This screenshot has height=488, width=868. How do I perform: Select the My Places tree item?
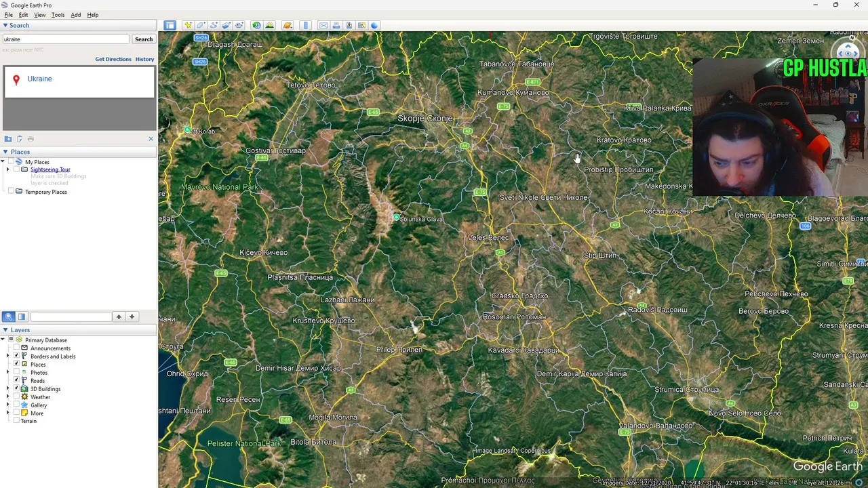37,162
